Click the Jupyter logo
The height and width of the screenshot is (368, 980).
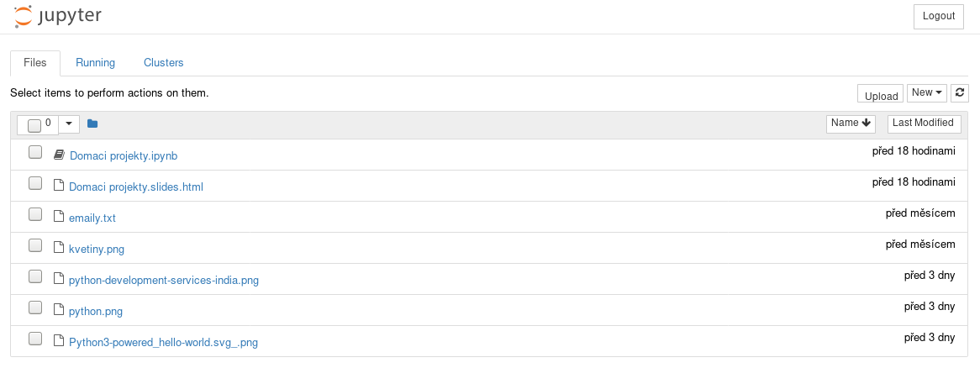[57, 16]
